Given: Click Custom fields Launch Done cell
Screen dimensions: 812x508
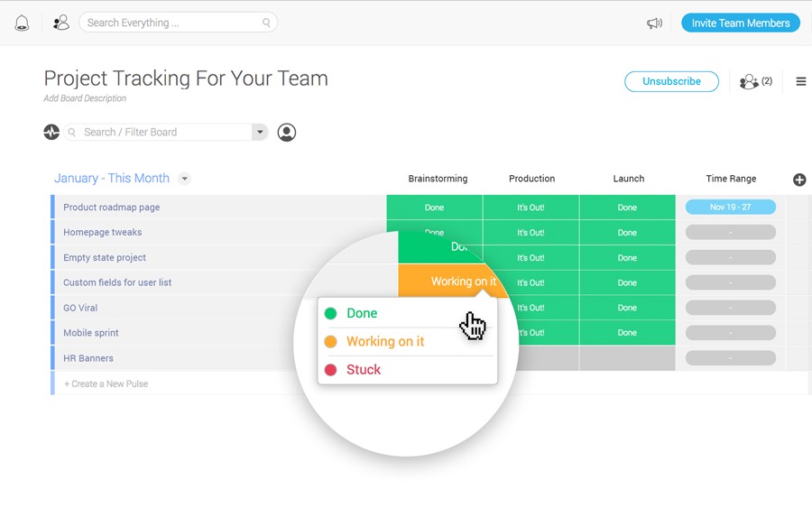Looking at the screenshot, I should pyautogui.click(x=627, y=282).
